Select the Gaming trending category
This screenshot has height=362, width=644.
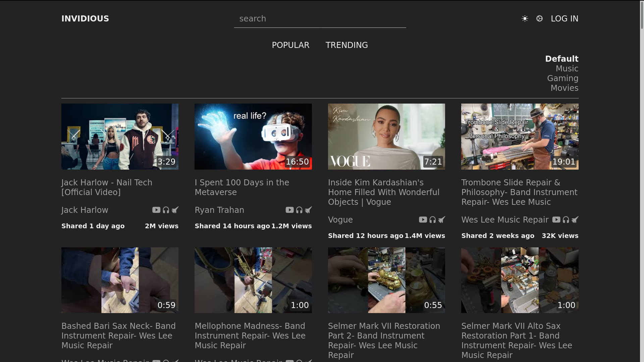pos(562,78)
